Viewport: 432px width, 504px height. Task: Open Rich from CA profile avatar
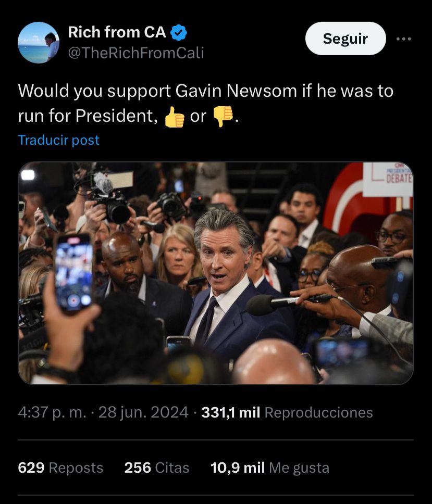coord(39,42)
